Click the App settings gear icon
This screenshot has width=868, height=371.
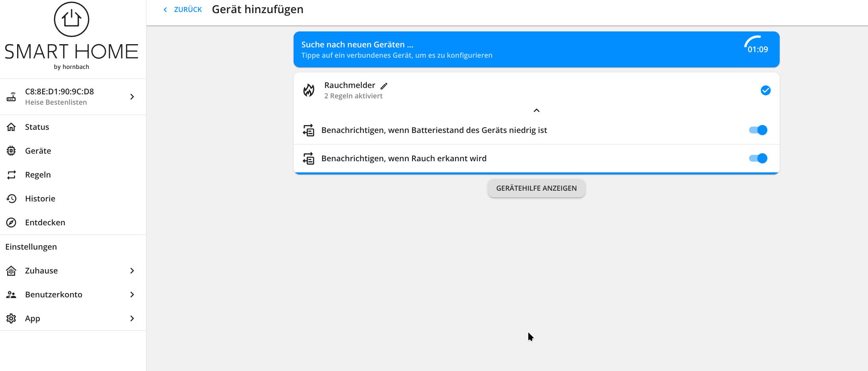click(11, 318)
